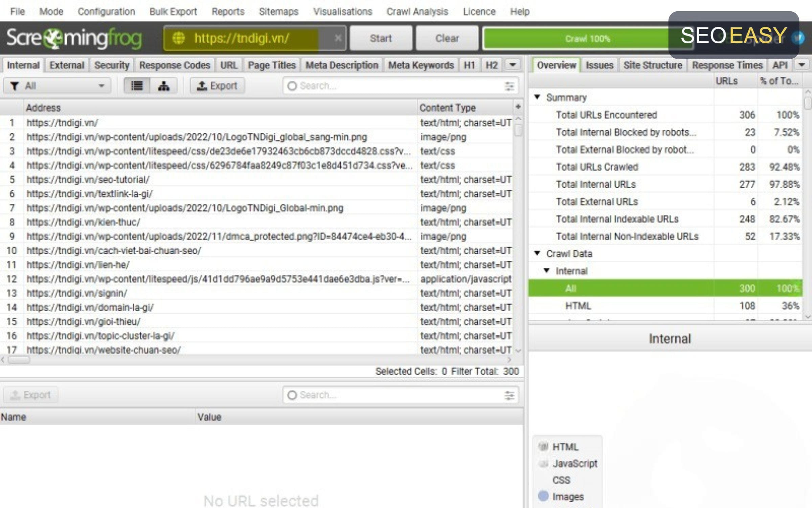
Task: Collapse the Summary section
Action: [x=537, y=97]
